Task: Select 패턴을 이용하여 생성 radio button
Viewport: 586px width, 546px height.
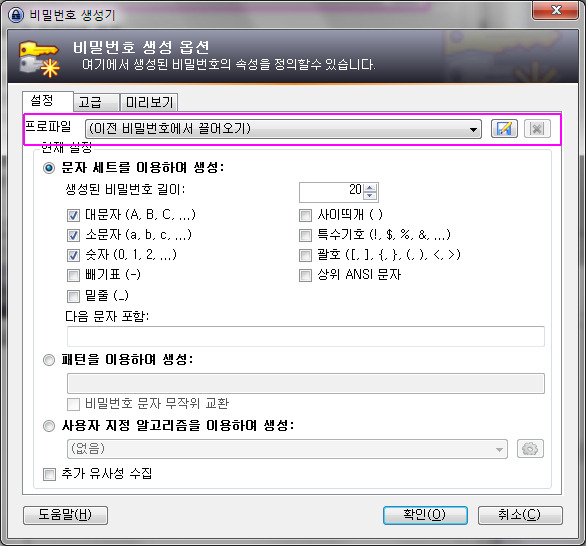Action: point(49,360)
